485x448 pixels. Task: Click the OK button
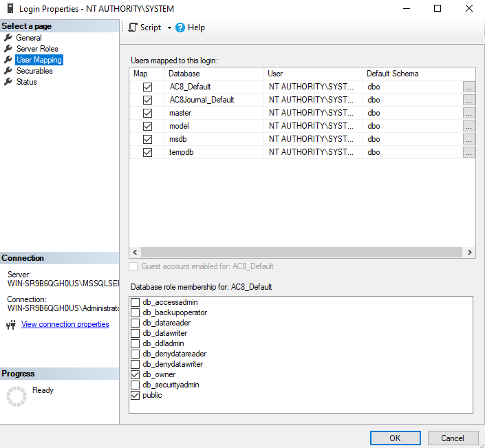[396, 438]
